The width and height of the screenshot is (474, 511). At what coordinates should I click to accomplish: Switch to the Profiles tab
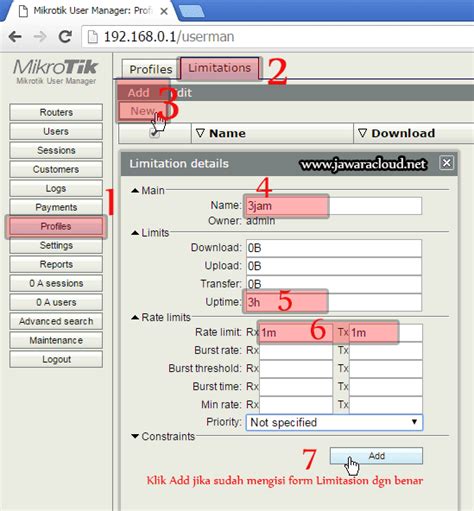pos(150,69)
